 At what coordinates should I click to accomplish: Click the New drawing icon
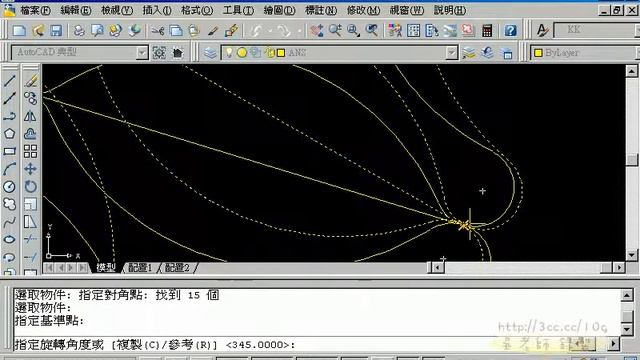[x=19, y=30]
